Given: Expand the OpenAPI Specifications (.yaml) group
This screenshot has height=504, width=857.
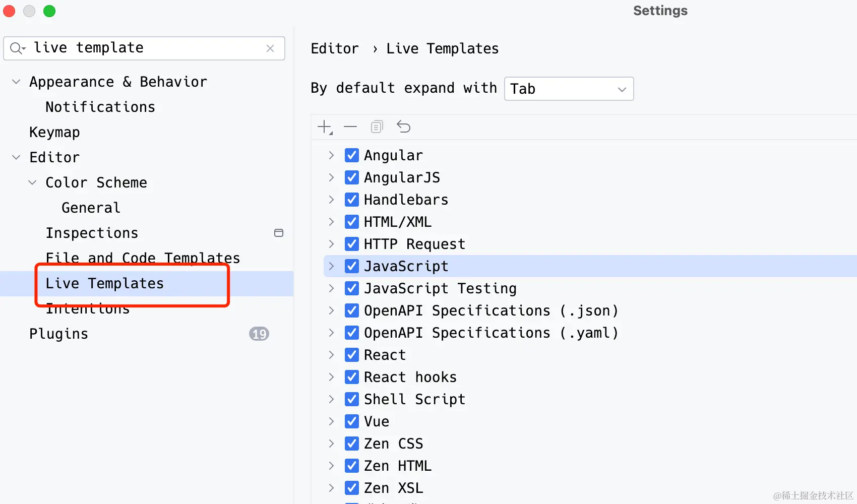Looking at the screenshot, I should (x=331, y=333).
